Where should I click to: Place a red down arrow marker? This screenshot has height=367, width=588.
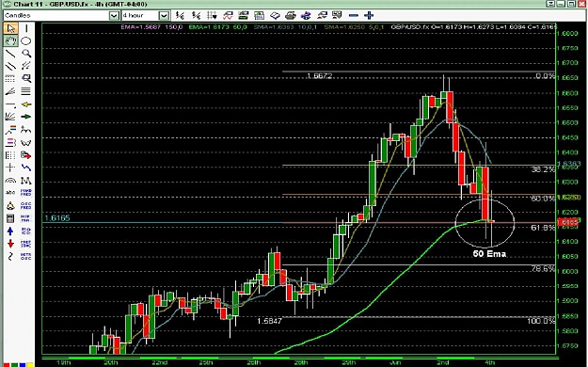coord(10,244)
